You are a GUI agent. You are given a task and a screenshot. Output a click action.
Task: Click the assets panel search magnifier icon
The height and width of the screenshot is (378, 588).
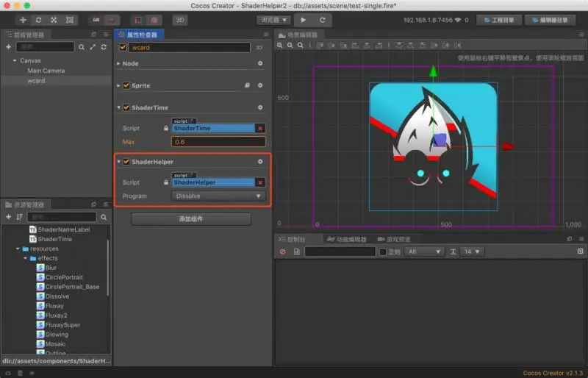pyautogui.click(x=104, y=217)
